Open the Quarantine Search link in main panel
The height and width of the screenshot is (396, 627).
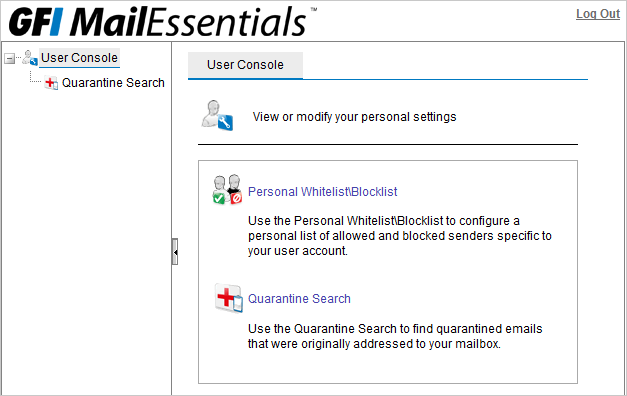[299, 299]
